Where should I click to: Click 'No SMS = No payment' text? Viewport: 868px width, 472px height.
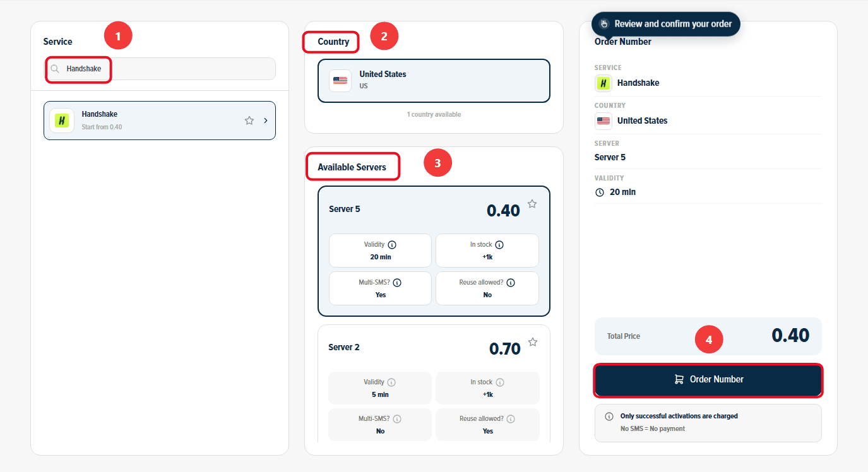point(653,429)
